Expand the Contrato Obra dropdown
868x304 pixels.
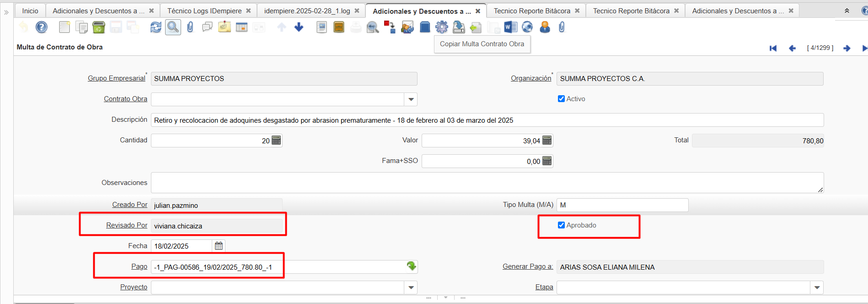[411, 99]
